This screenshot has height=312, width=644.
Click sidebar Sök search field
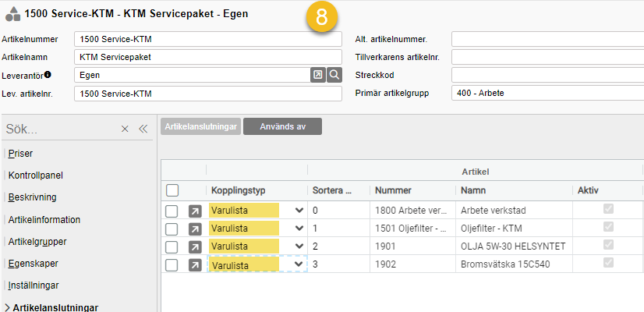point(62,129)
